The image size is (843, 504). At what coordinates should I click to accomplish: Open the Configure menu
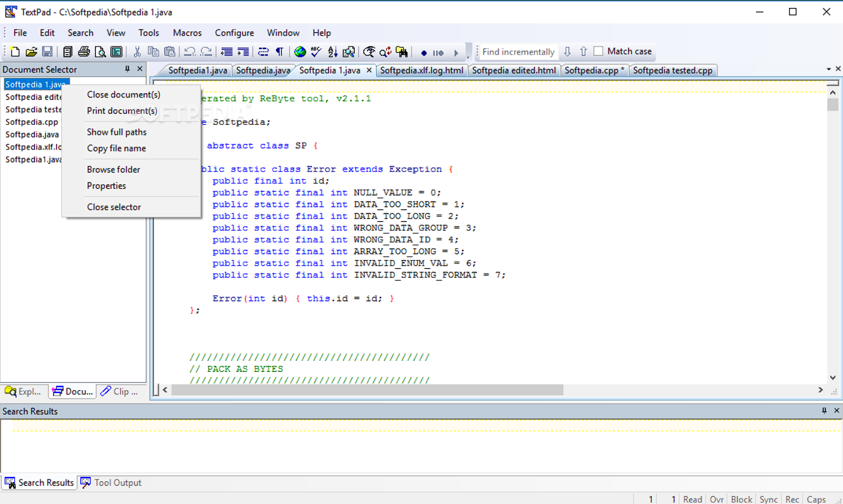[234, 33]
